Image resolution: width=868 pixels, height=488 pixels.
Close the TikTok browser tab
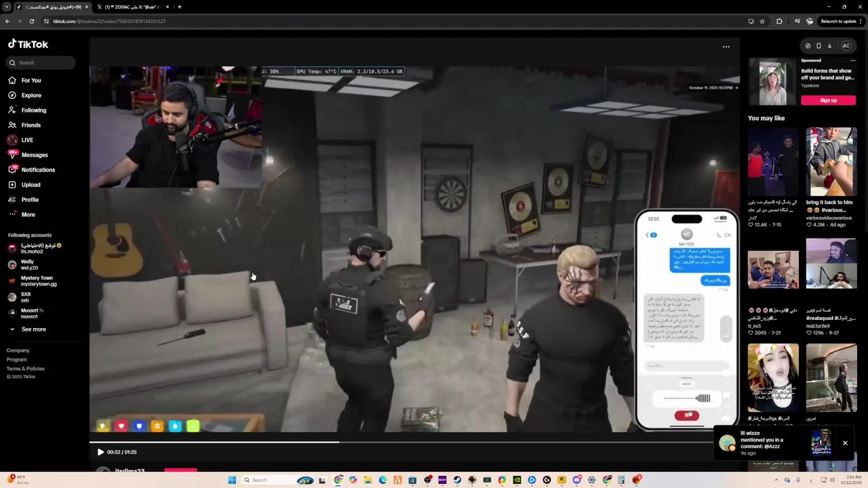tap(87, 7)
